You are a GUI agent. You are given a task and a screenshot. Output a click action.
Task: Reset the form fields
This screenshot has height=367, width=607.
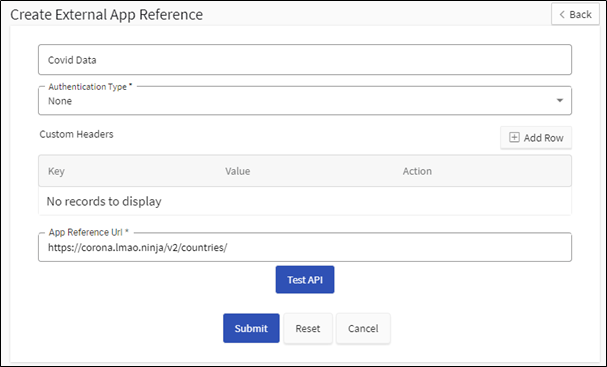coord(308,328)
